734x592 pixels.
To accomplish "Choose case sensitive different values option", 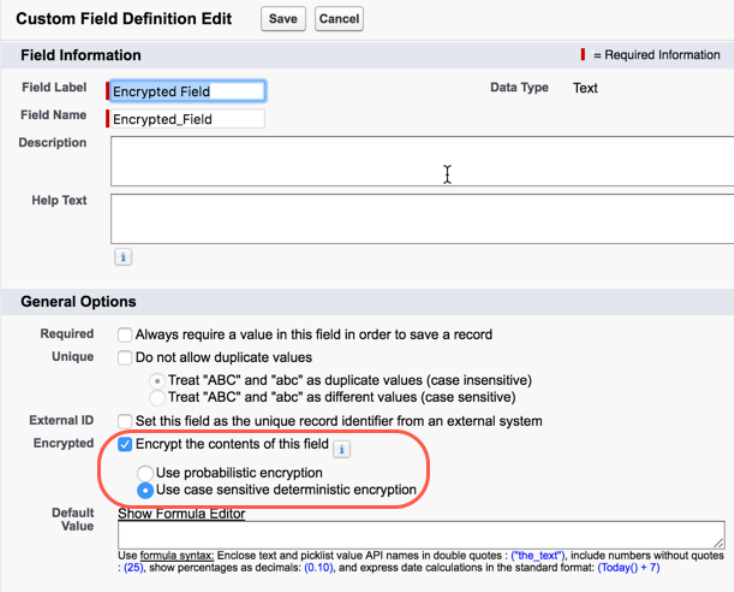I will coord(156,397).
